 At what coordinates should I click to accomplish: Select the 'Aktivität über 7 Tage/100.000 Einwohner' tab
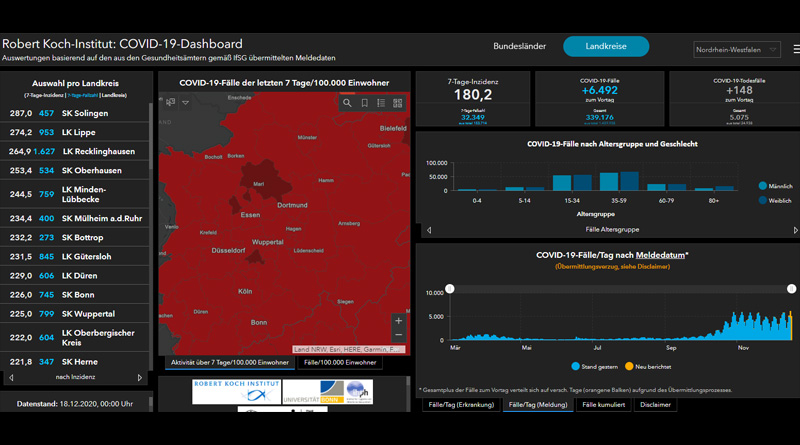coord(230,362)
